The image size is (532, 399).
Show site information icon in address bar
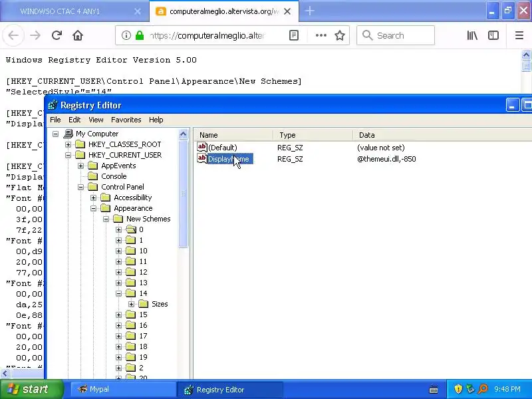[126, 35]
